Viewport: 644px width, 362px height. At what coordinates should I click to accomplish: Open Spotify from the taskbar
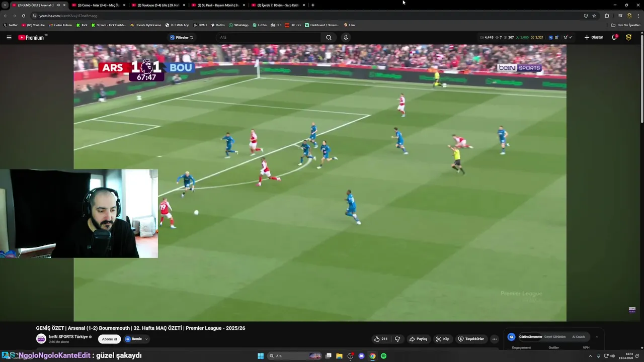tap(383, 356)
